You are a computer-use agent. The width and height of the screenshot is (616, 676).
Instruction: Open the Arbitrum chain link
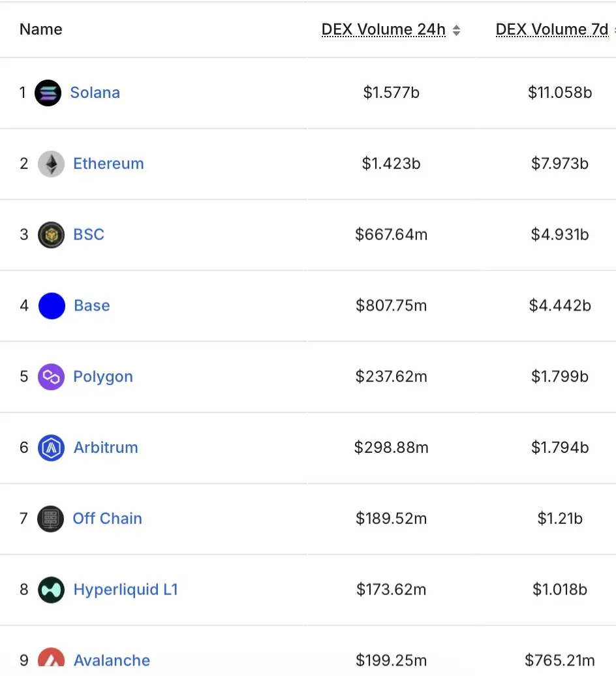[106, 448]
